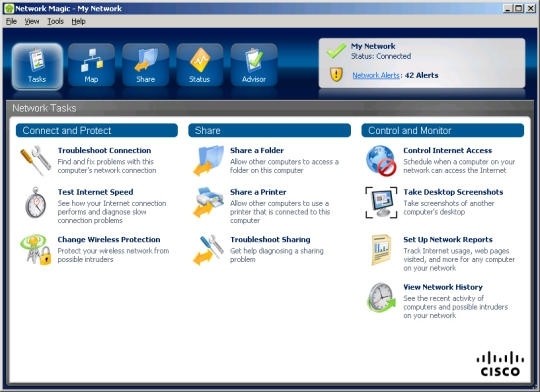Open Control Internet Access task
The width and height of the screenshot is (540, 392).
pos(448,151)
